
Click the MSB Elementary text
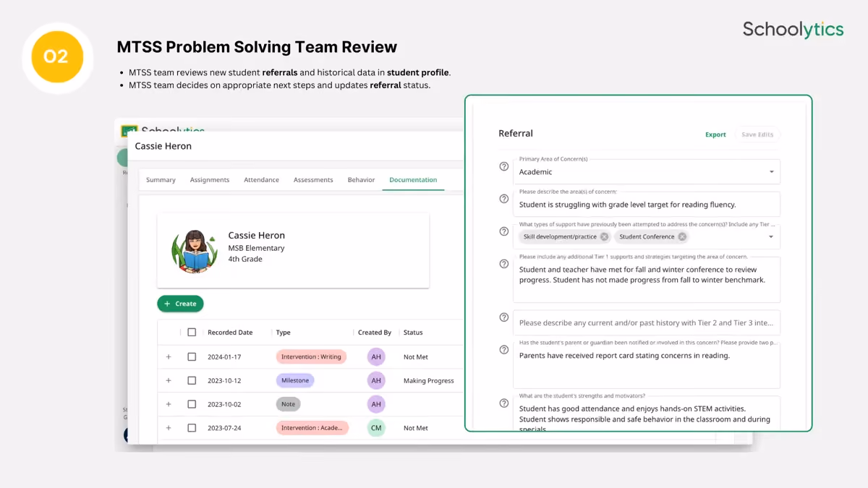point(256,248)
